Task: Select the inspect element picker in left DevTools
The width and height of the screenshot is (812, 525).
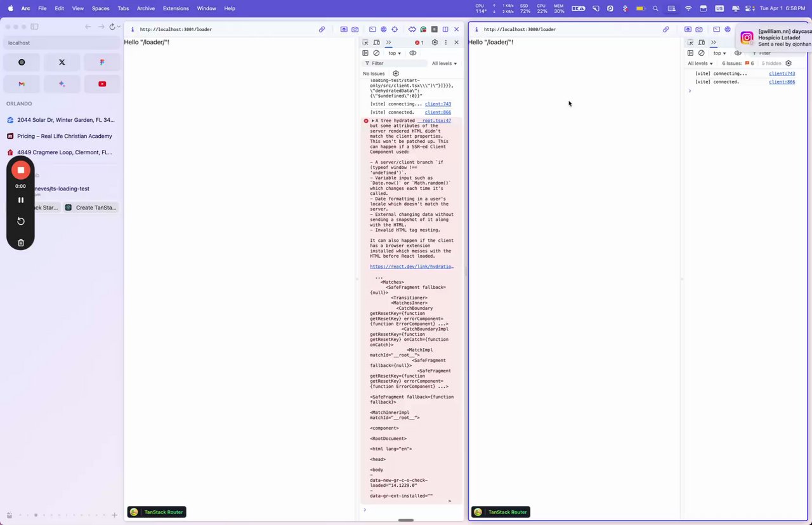Action: (365, 43)
